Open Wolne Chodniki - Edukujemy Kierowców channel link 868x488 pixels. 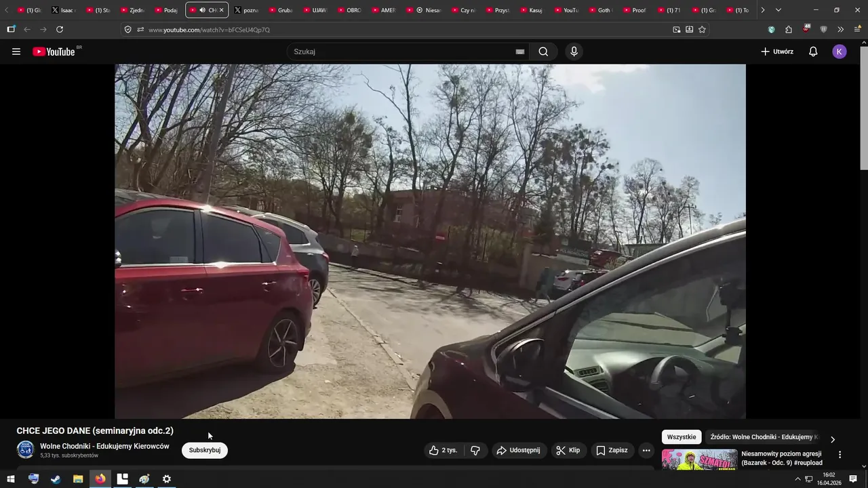[x=104, y=446]
